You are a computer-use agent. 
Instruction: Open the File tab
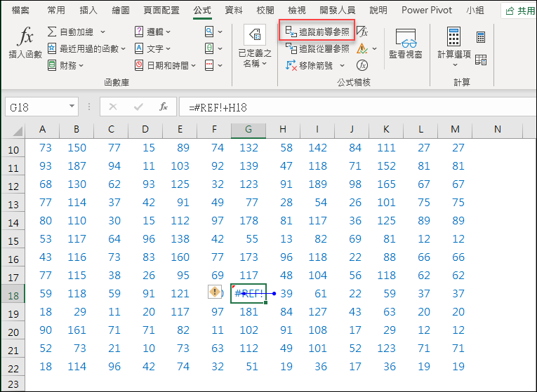point(20,11)
